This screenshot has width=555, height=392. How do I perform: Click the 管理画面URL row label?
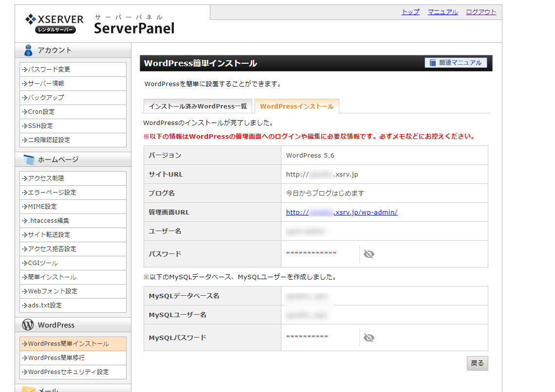[x=169, y=212]
